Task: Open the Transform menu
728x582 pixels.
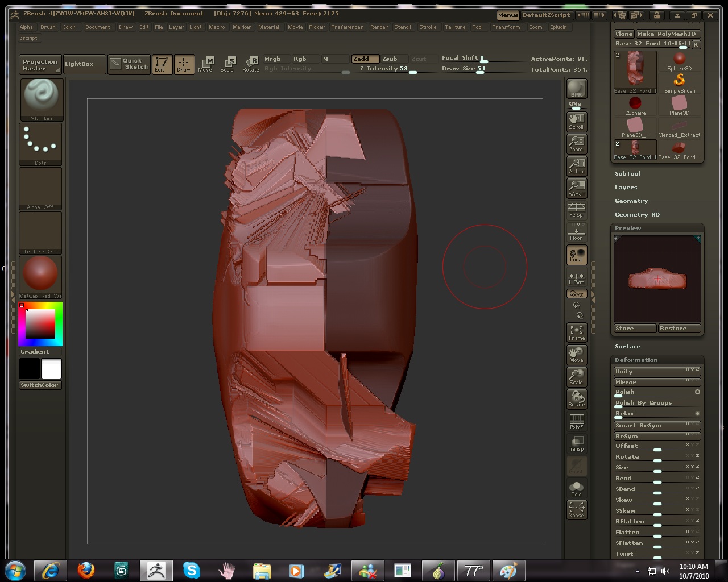Action: pos(506,27)
